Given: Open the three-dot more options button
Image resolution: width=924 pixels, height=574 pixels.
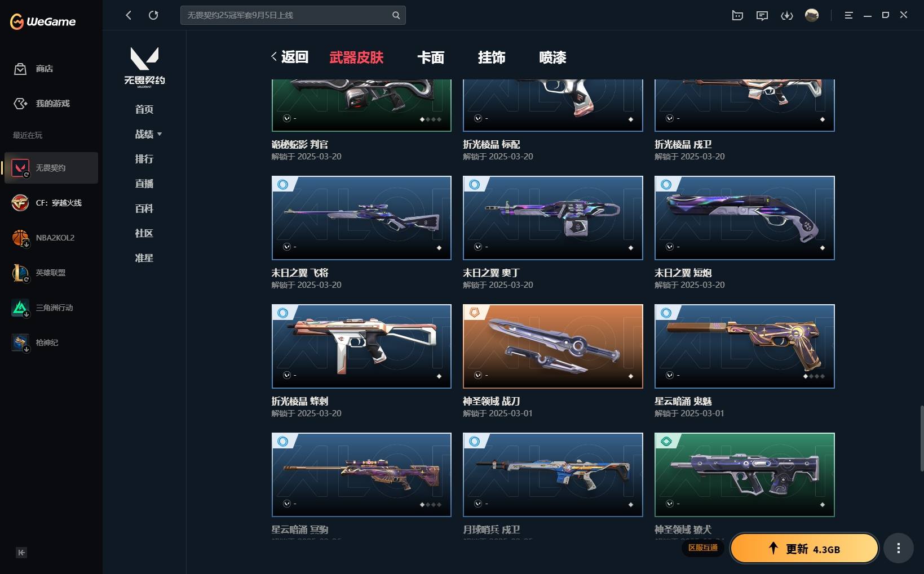Looking at the screenshot, I should click(x=899, y=548).
